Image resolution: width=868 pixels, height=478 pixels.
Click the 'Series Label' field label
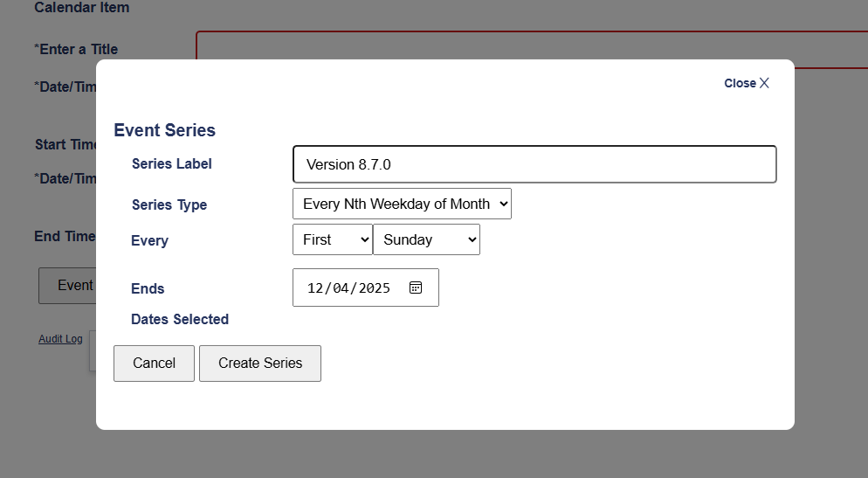click(x=171, y=163)
